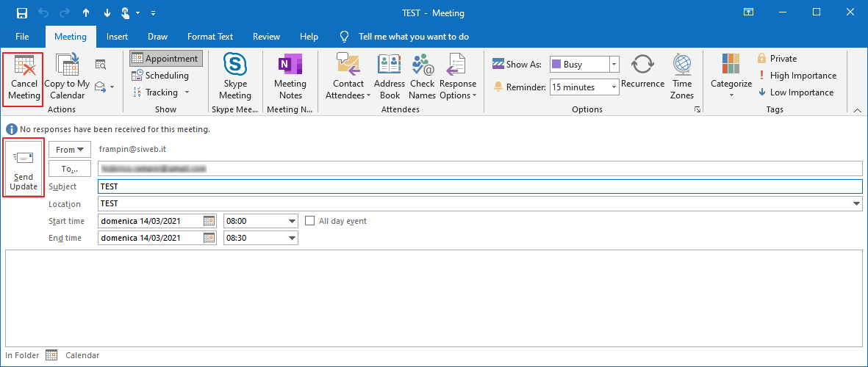Open the Start time date calendar picker
Screen dimensions: 868x367
pos(209,221)
